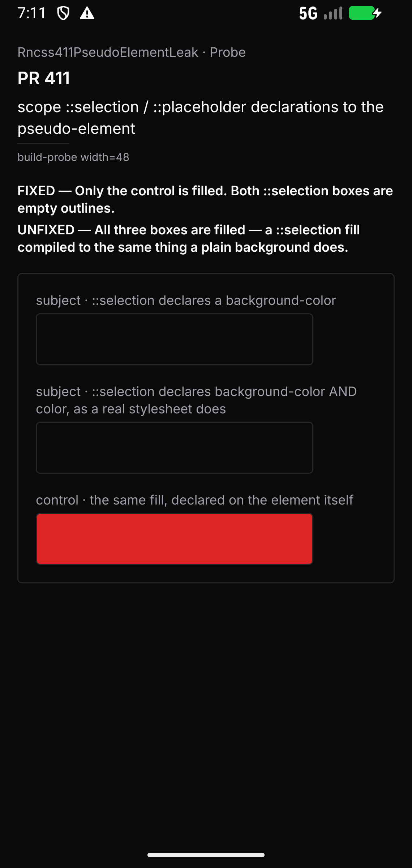Screen dimensions: 412x868
Task: Tap the signal strength bars icon
Action: click(333, 13)
